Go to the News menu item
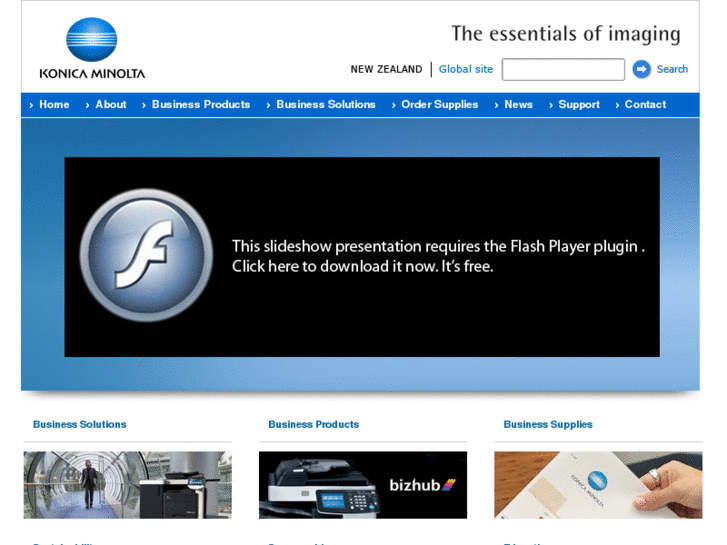The width and height of the screenshot is (727, 545). 518,104
